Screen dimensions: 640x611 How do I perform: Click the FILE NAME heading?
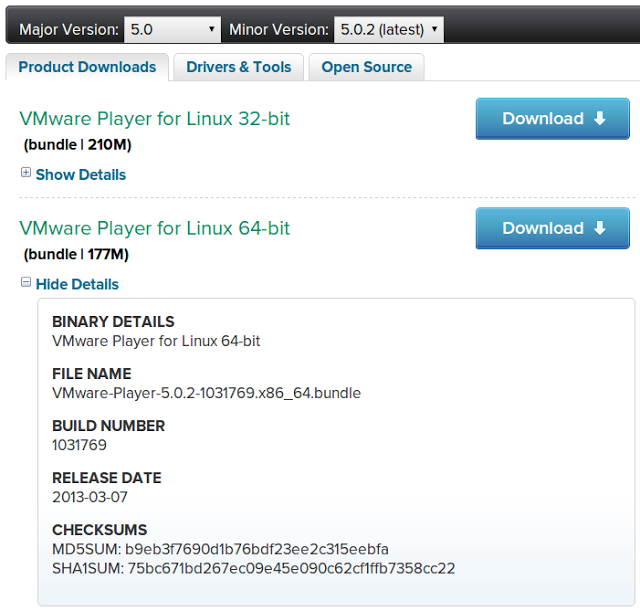click(x=92, y=374)
